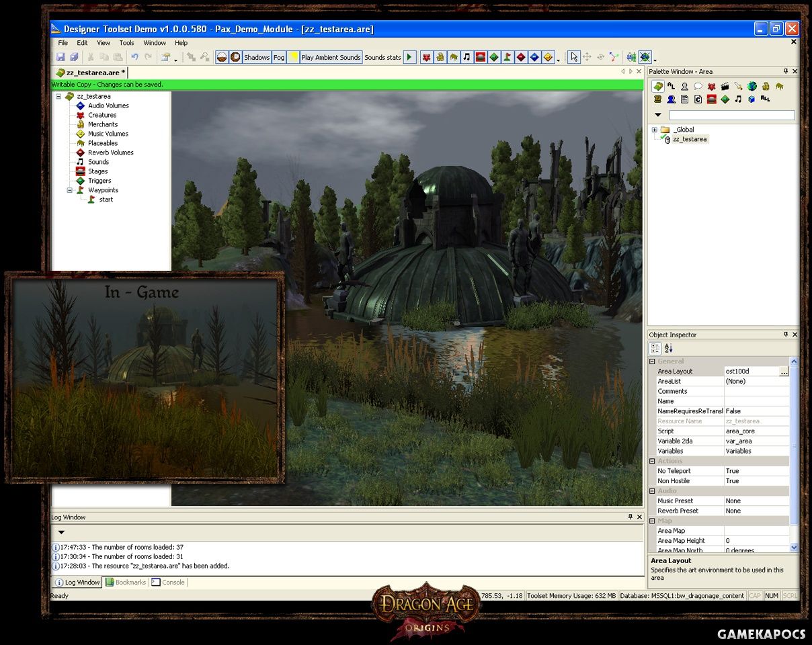Click the Palette Window search field
The width and height of the screenshot is (812, 645).
click(732, 116)
